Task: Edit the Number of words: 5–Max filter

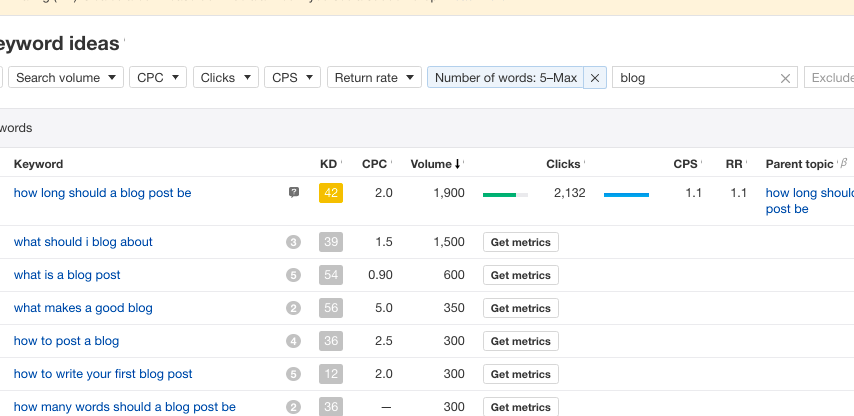Action: [x=505, y=78]
